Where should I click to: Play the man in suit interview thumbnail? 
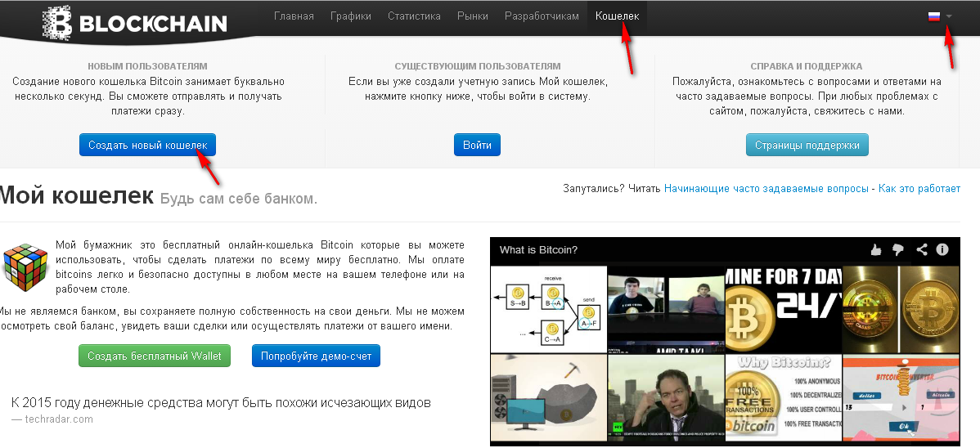[x=666, y=398]
